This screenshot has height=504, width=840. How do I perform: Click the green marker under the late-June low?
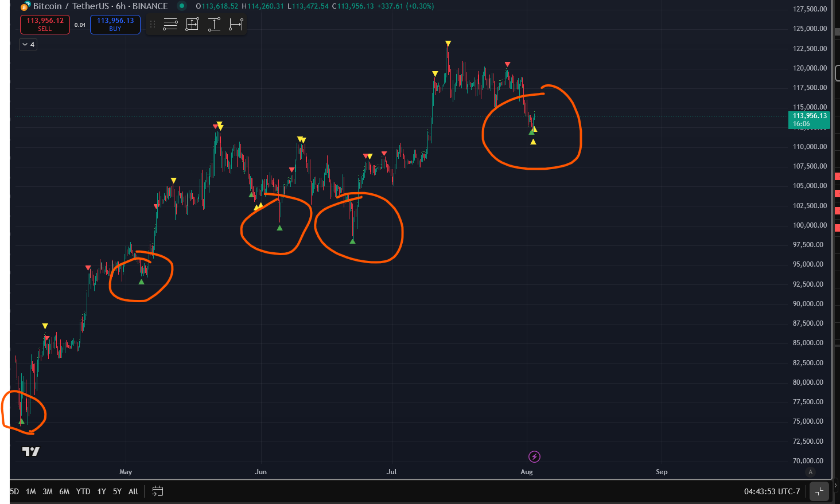[352, 241]
